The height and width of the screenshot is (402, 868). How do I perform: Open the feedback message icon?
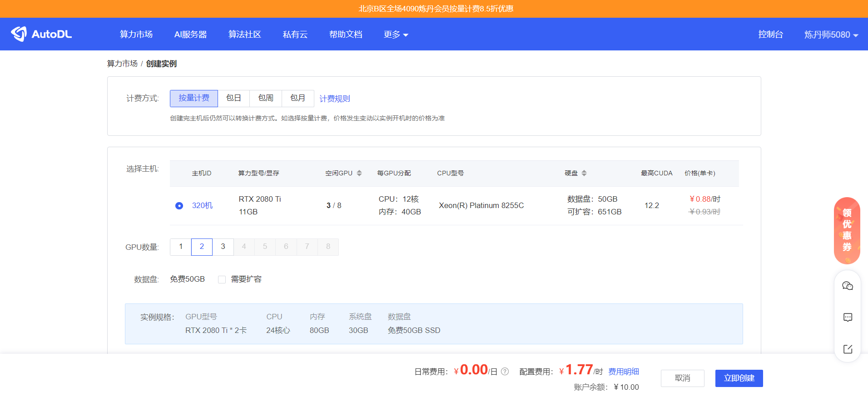(848, 317)
